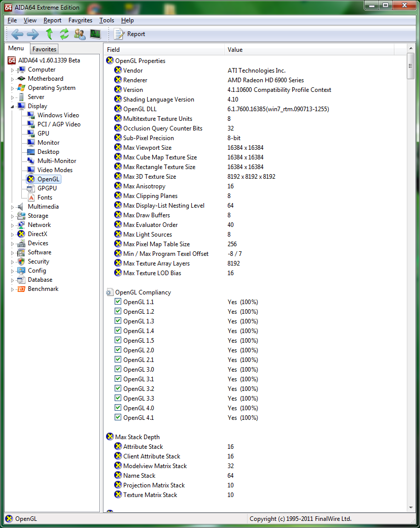
Task: Click the Max Anisotropy row icon
Action: (118, 186)
